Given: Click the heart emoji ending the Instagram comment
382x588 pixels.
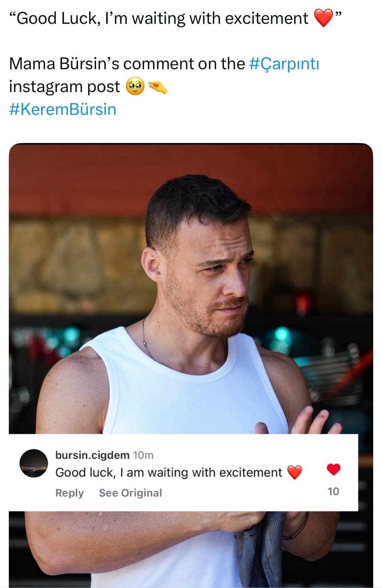Looking at the screenshot, I should coord(294,472).
